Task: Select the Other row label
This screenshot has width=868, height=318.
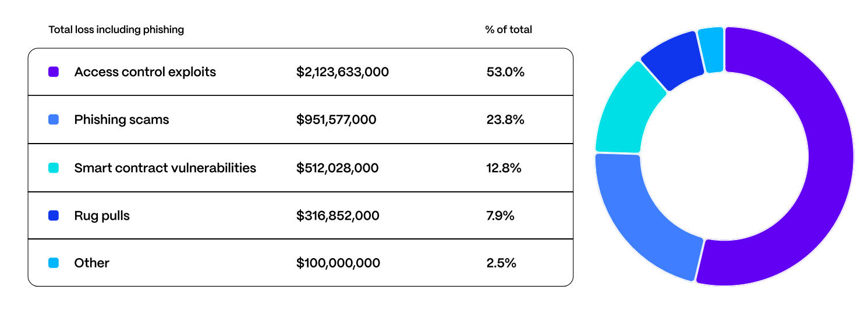Action: 92,263
